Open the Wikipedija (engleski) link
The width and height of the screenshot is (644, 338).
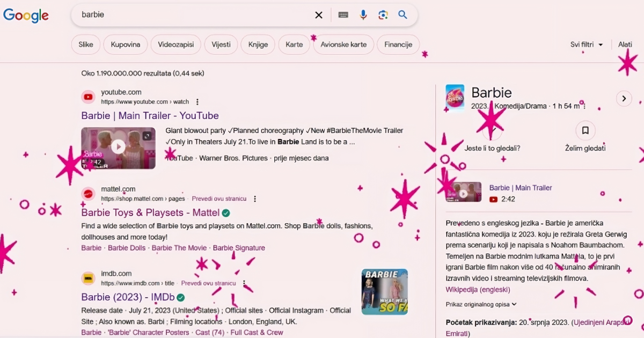(x=478, y=290)
